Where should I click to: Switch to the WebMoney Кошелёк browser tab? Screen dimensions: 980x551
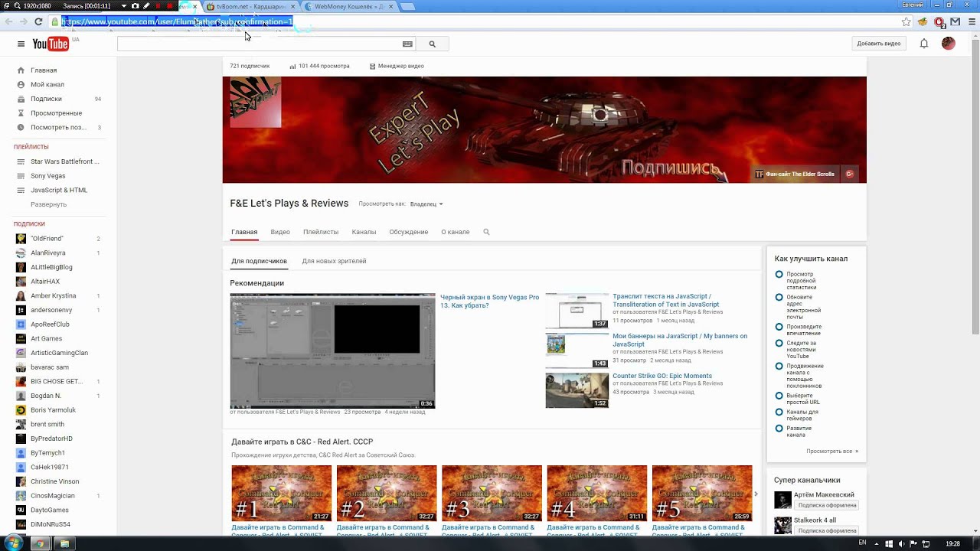pos(349,6)
